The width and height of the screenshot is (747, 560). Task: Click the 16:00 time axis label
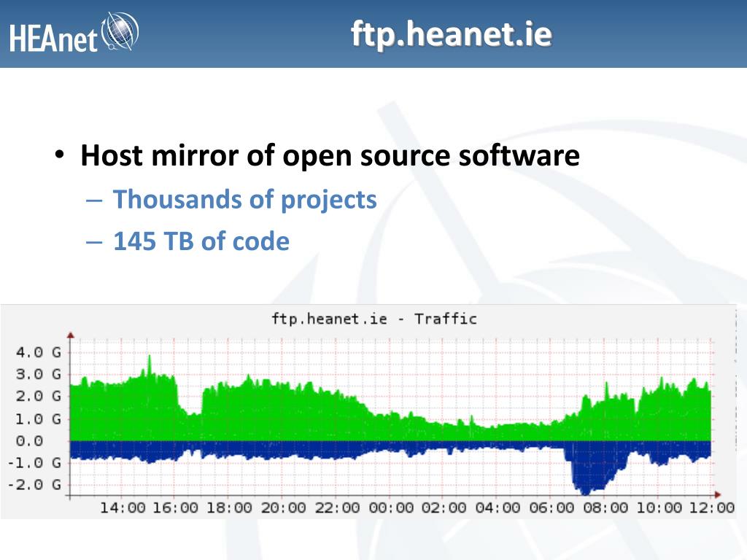coord(175,507)
